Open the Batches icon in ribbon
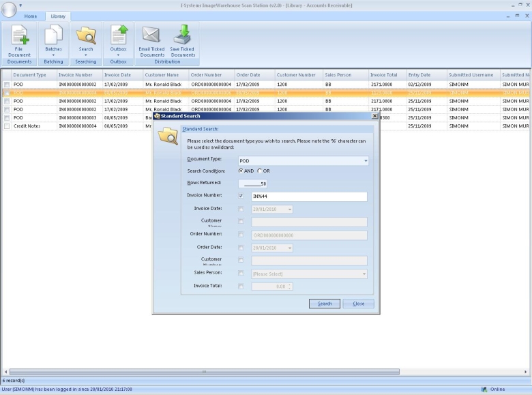 53,34
